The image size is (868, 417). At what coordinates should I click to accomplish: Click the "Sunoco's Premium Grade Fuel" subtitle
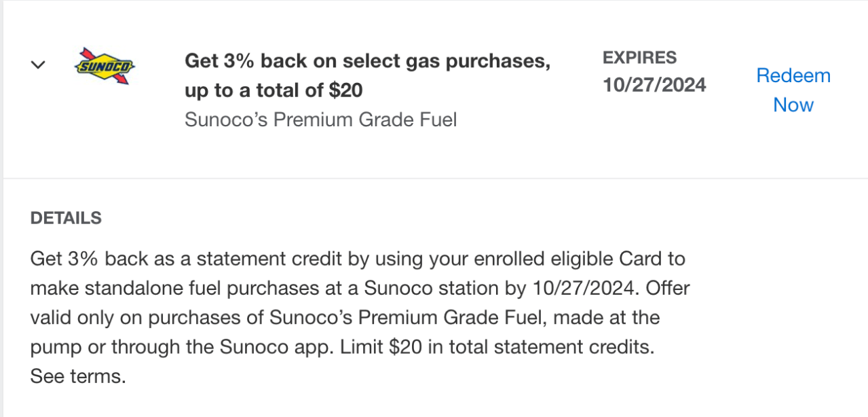(x=320, y=120)
